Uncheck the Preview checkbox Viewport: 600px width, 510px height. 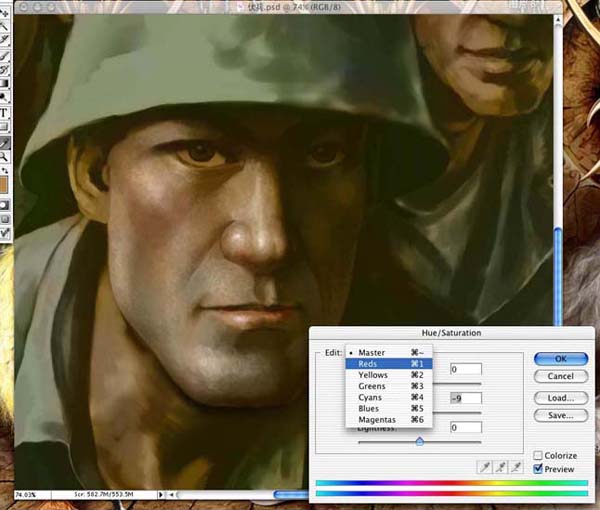pyautogui.click(x=538, y=469)
